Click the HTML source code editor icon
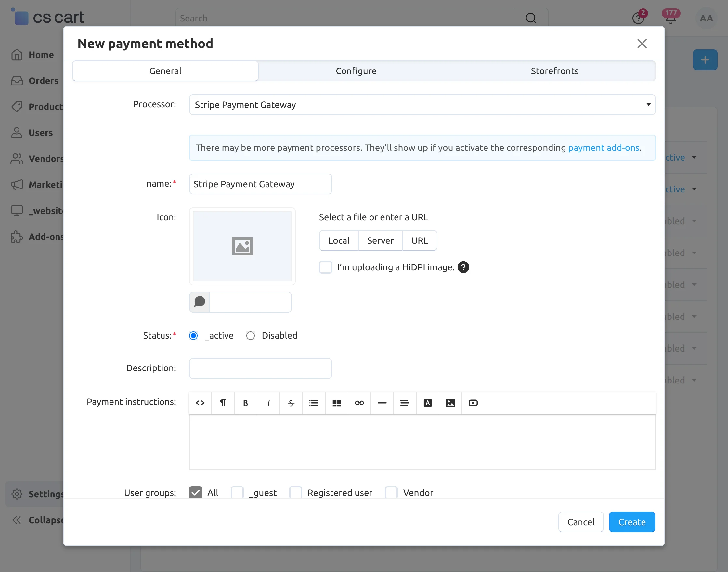 click(x=200, y=403)
